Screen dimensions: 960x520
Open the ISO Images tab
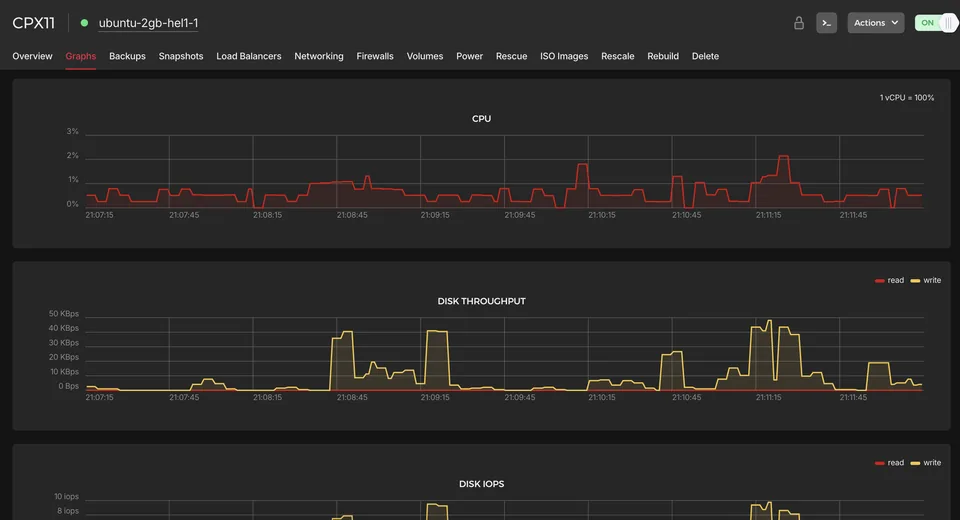564,56
